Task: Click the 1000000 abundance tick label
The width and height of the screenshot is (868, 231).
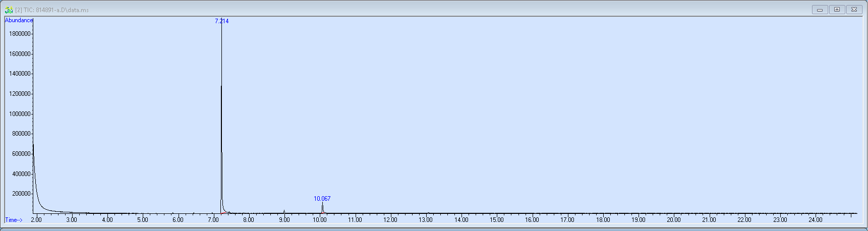Action: pyautogui.click(x=20, y=114)
